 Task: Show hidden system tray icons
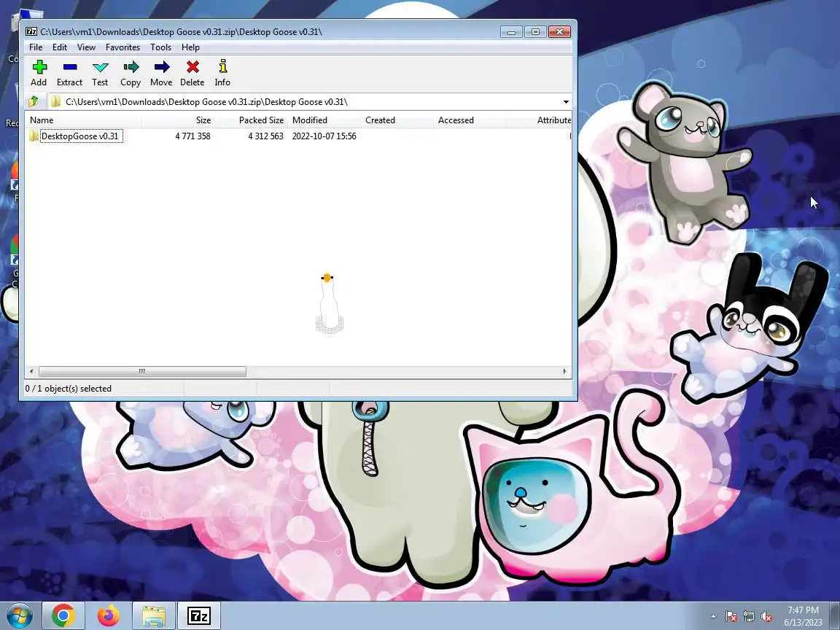[x=713, y=617]
